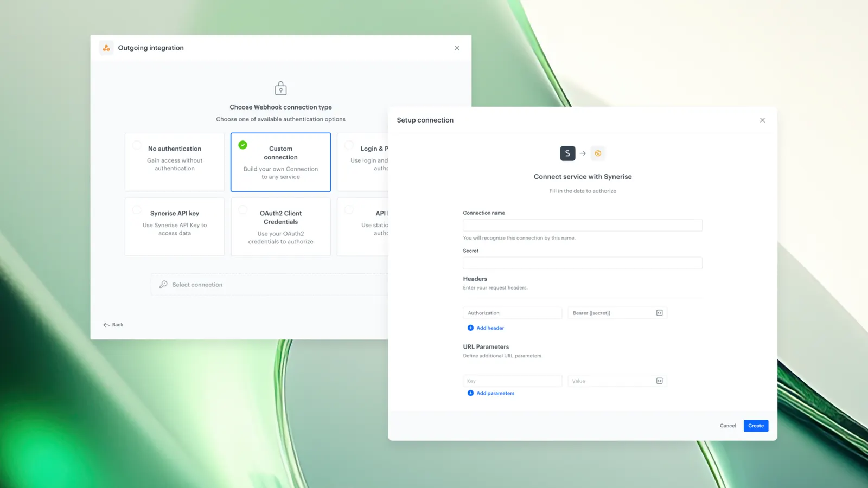868x488 pixels.
Task: Click the plus icon next to Add header
Action: coord(470,328)
